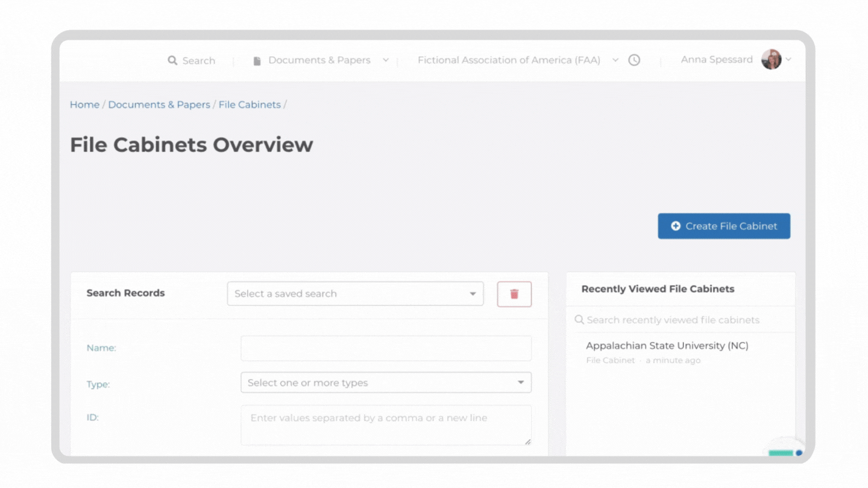Screen dimensions: 868x488
Task: Open the history clock icon
Action: [x=634, y=60]
